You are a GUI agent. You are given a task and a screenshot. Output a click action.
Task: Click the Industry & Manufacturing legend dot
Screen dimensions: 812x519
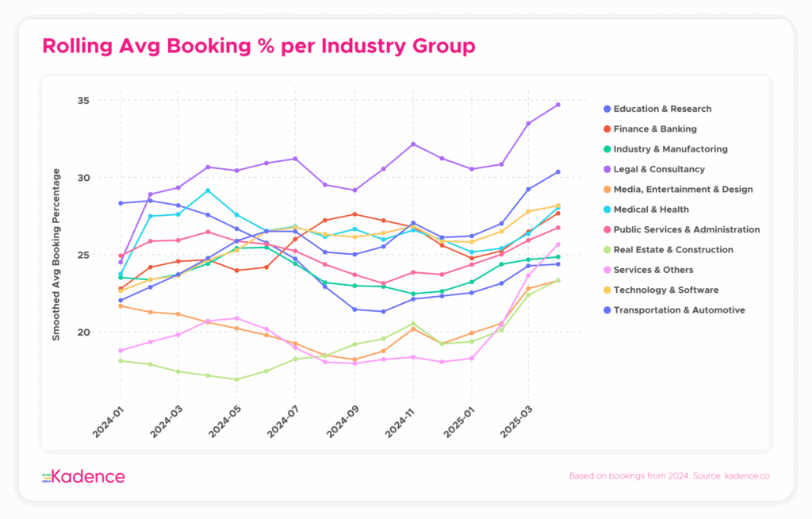(x=607, y=149)
